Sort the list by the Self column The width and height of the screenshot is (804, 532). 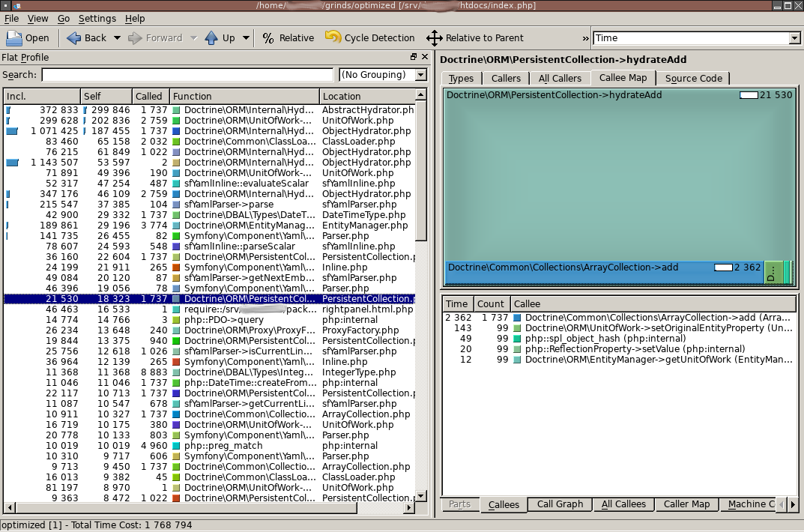[x=106, y=97]
